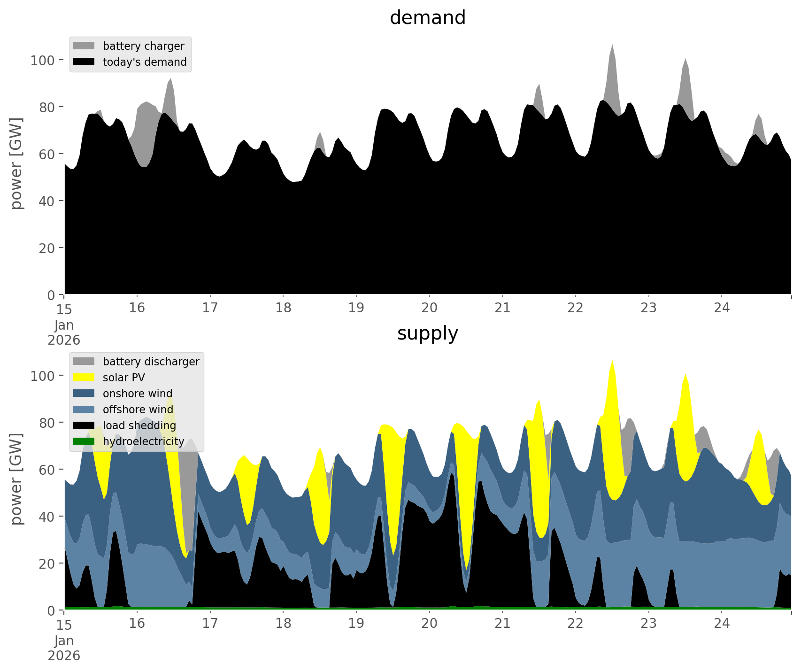Select the "hydroelectricity" legend label
Screen dimensions: 801x672
143,441
